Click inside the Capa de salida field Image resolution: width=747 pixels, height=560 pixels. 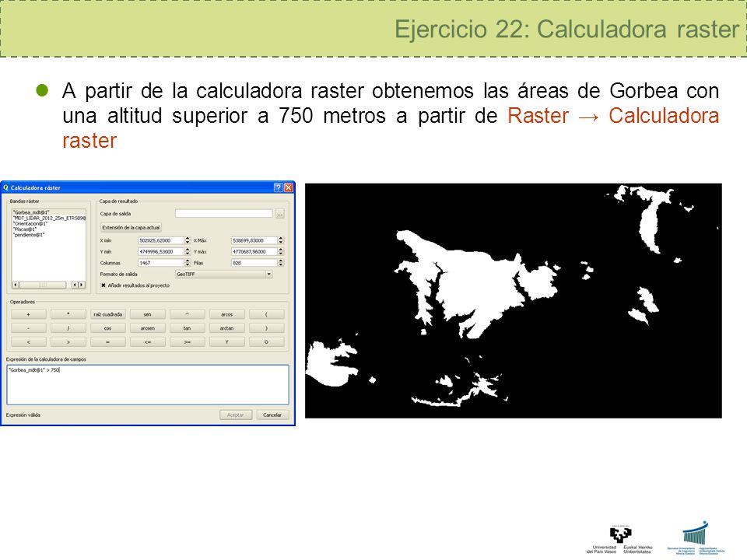224,214
